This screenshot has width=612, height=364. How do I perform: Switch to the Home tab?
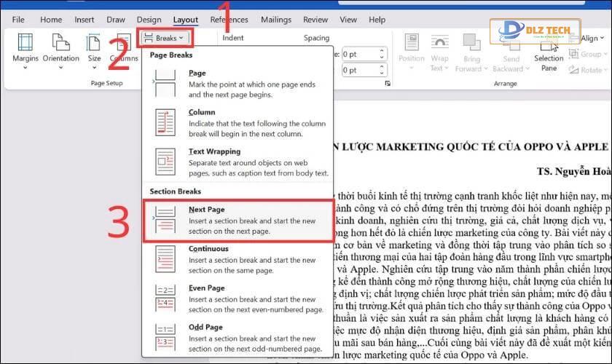point(51,20)
